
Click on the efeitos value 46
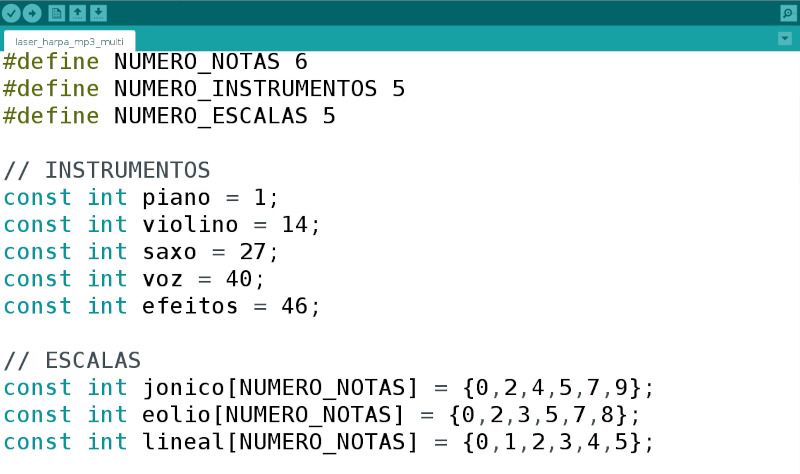294,306
